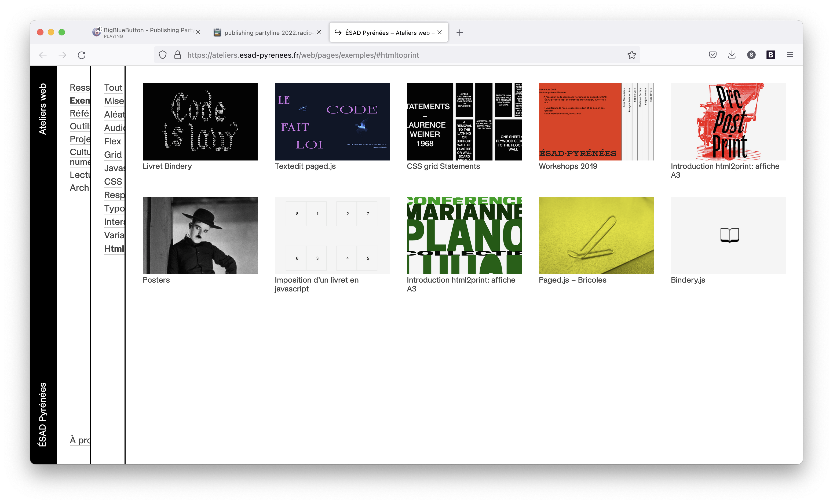The width and height of the screenshot is (833, 504).
Task: Filter examples by Flex
Action: [x=112, y=141]
